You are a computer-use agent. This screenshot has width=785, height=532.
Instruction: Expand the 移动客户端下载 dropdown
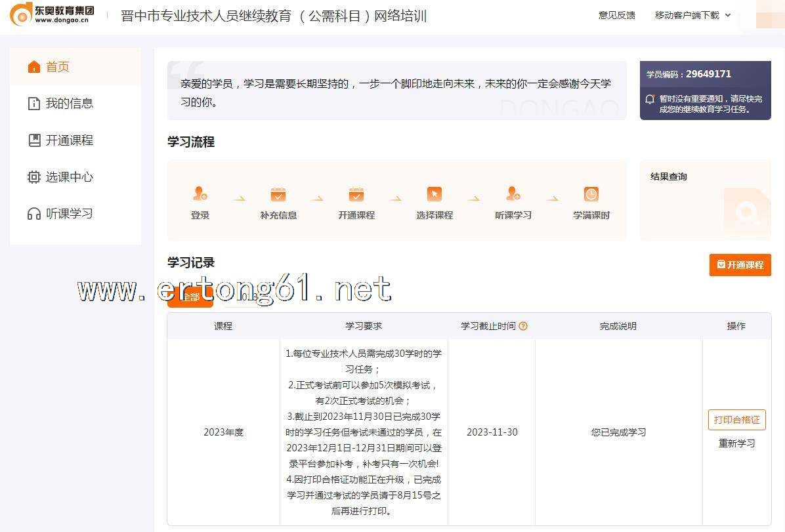click(x=692, y=15)
